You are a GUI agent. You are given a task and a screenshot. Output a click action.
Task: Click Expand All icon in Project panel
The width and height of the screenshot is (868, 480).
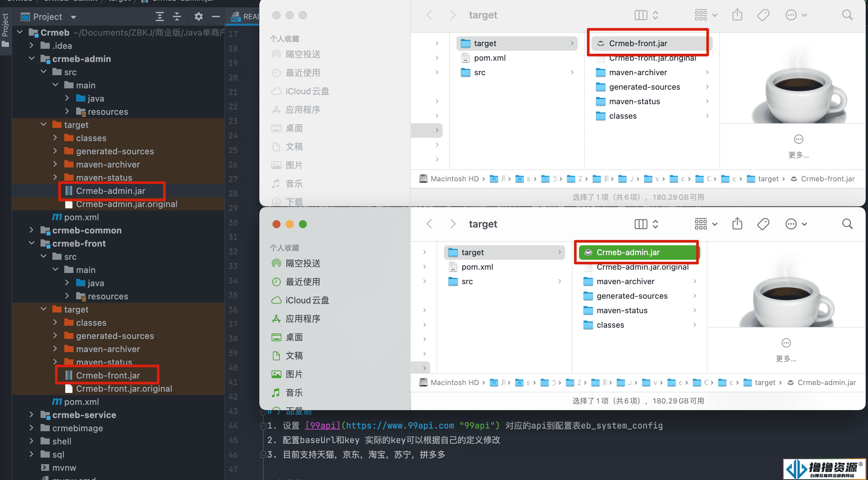tap(160, 16)
